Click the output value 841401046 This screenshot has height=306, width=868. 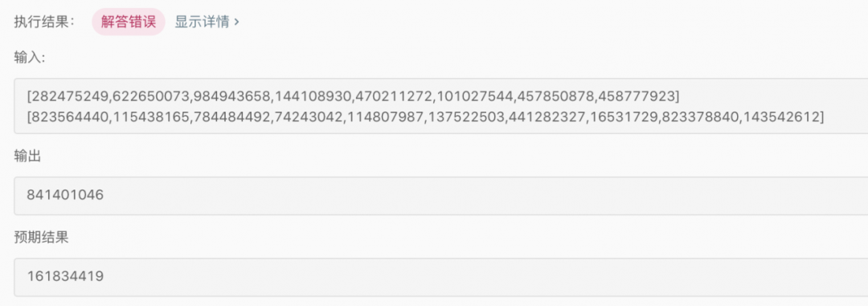65,195
